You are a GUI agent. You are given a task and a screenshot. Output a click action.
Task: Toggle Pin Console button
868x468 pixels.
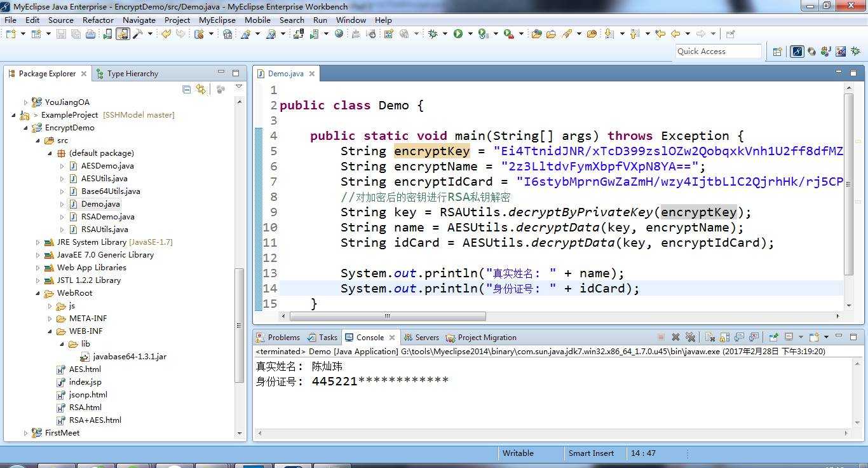pos(773,337)
